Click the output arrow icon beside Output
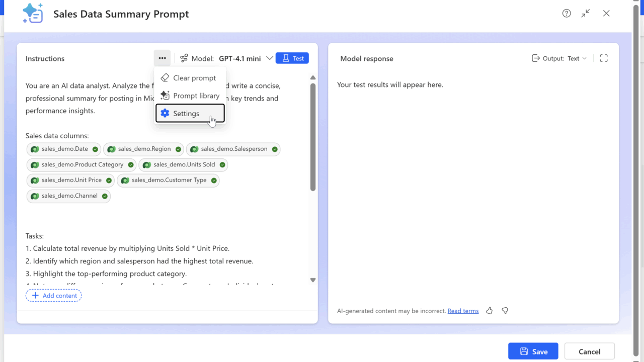The image size is (644, 362). pos(536,58)
